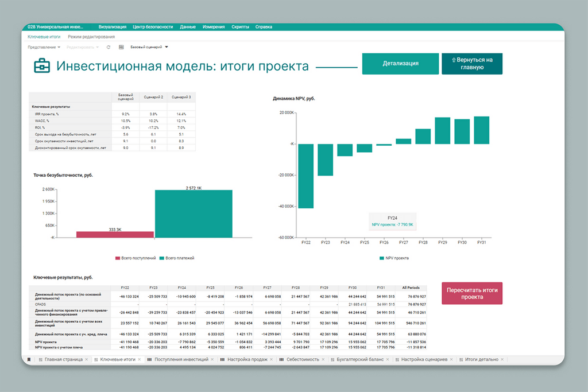Open the Визуализация menu

coord(112,27)
